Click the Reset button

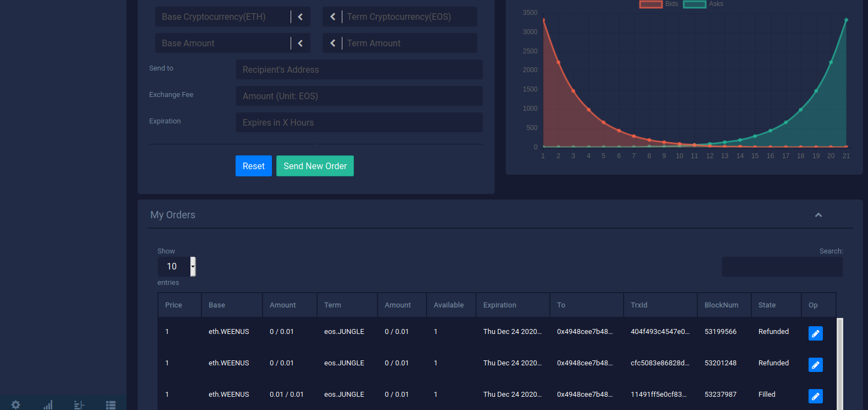[253, 166]
